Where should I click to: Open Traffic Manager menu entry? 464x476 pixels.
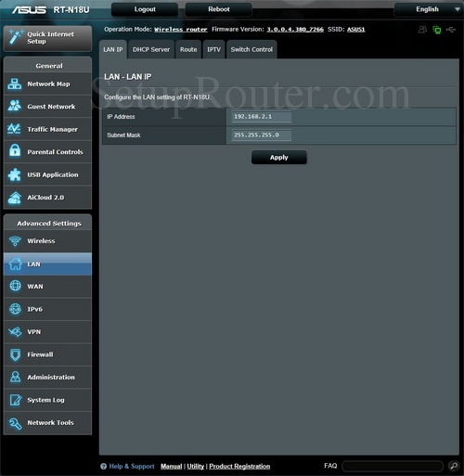click(47, 129)
